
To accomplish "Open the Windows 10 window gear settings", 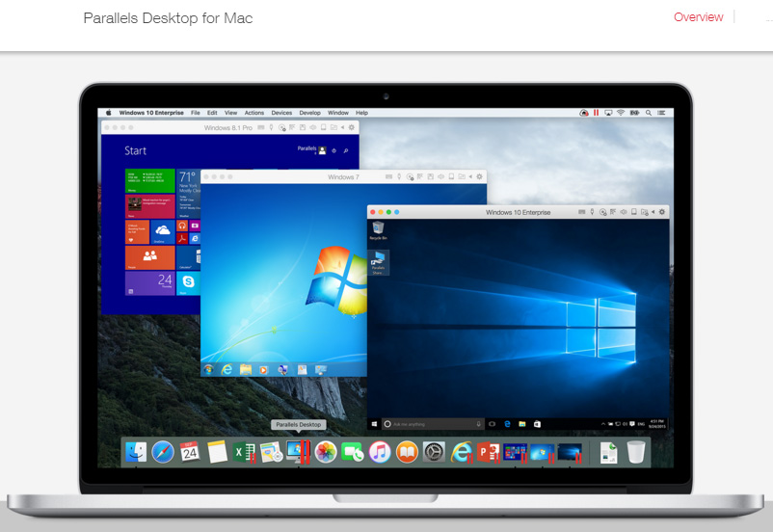I will (x=662, y=212).
